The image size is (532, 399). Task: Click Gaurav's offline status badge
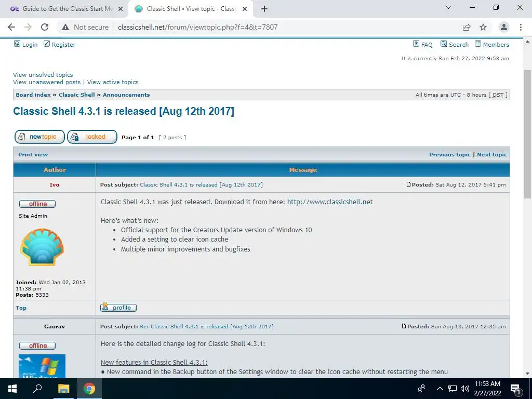click(x=37, y=345)
